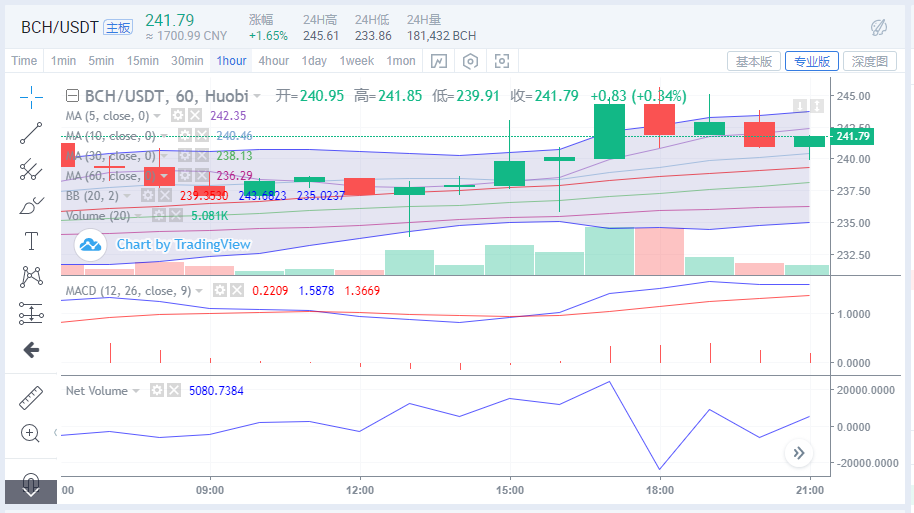Select the crosshair cursor tool
The image size is (914, 513).
(31, 97)
